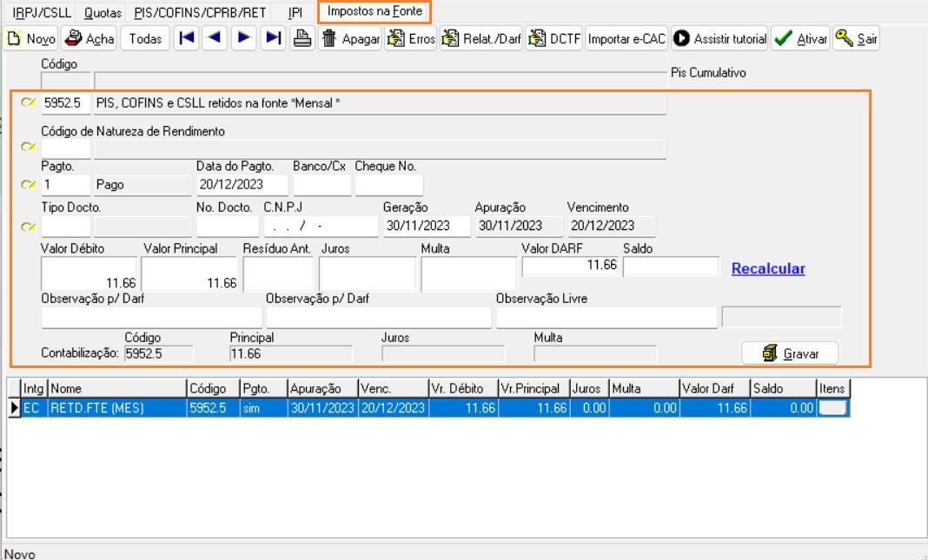
Task: Click the row indicator arrow for RETD.FTE
Action: tap(14, 408)
